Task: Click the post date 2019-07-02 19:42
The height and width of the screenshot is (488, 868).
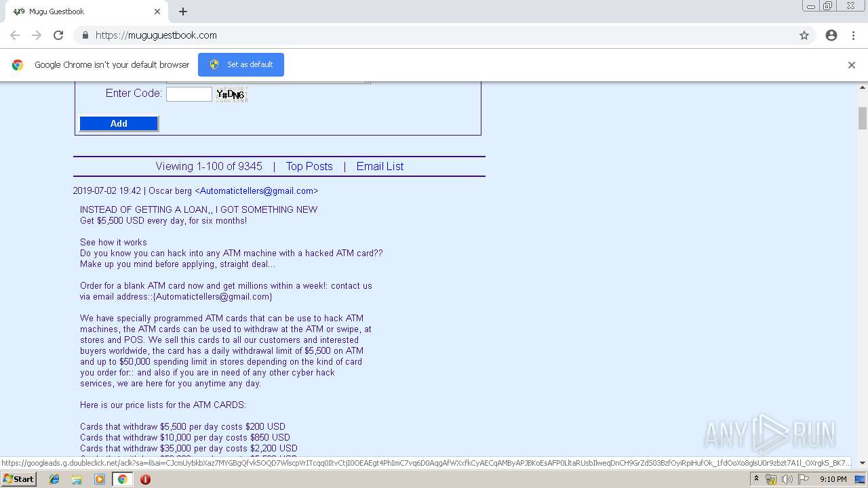Action: pyautogui.click(x=107, y=191)
